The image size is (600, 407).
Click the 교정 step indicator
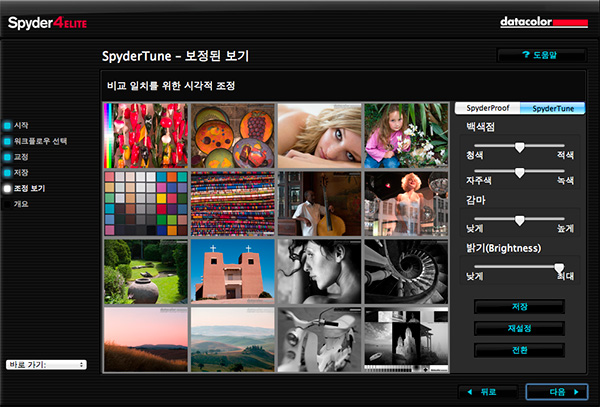pos(7,157)
